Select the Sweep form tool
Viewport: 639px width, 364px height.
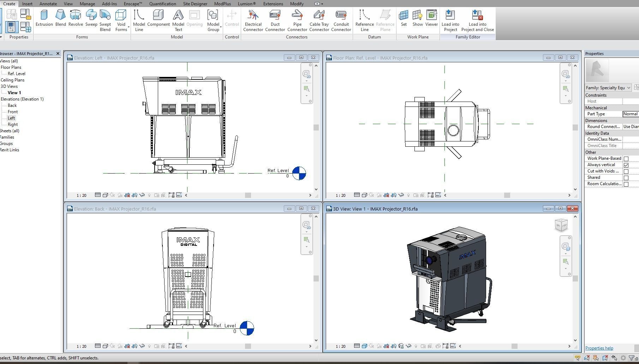click(91, 18)
